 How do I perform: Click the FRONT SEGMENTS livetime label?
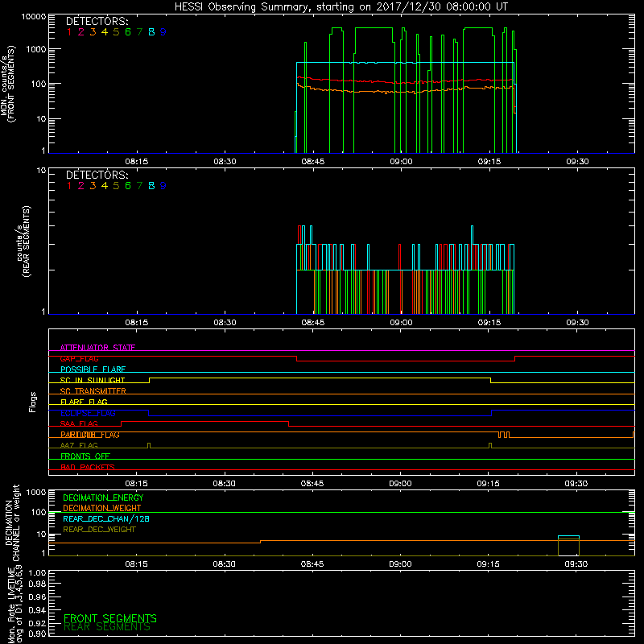pos(110,618)
